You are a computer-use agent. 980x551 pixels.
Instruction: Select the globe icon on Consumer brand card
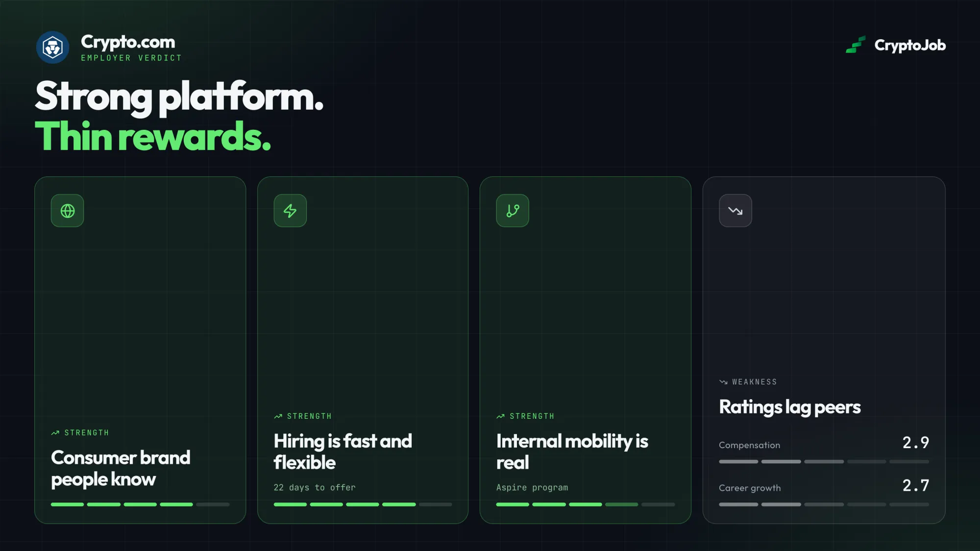68,211
